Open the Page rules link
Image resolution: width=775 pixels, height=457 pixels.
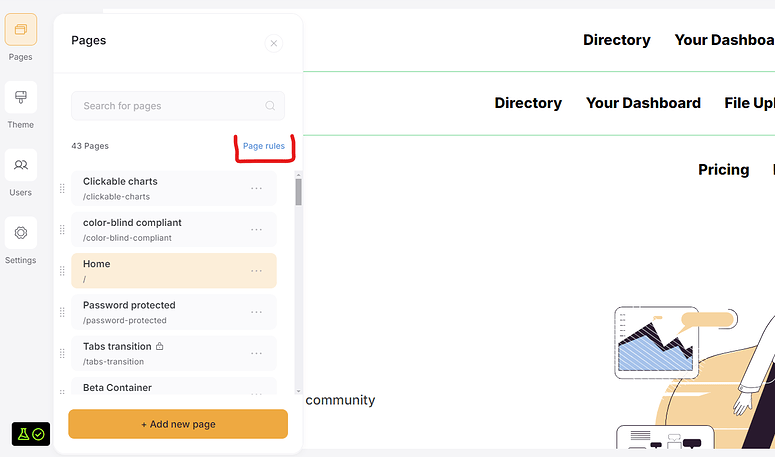pos(264,146)
